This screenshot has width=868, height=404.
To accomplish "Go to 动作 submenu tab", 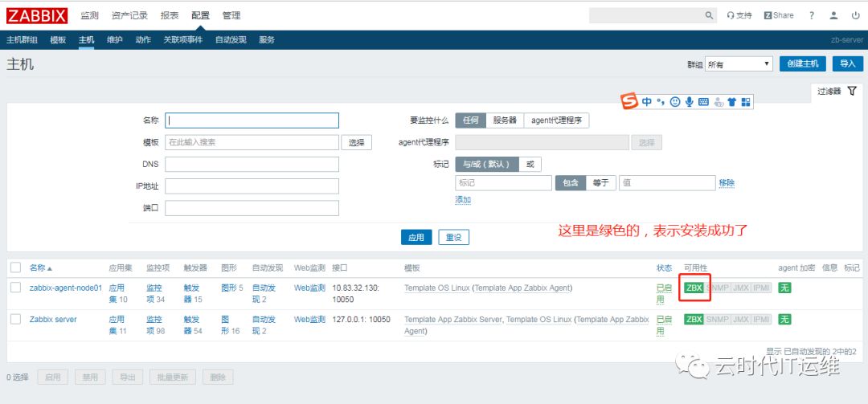I will pos(143,40).
